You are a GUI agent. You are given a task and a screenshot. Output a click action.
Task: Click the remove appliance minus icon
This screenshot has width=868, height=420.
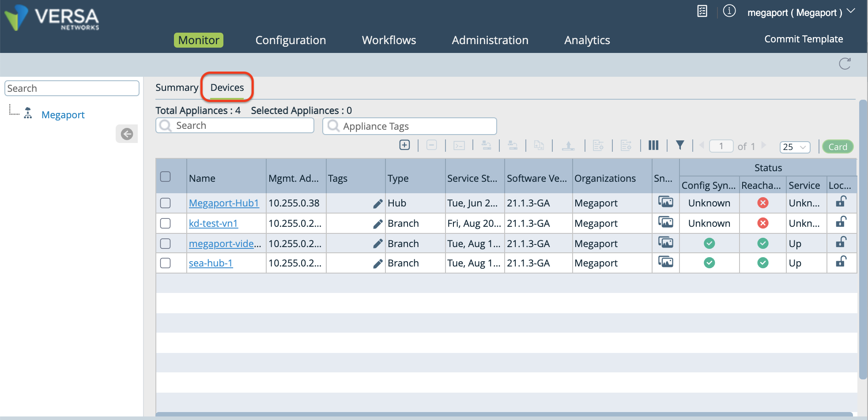point(432,145)
